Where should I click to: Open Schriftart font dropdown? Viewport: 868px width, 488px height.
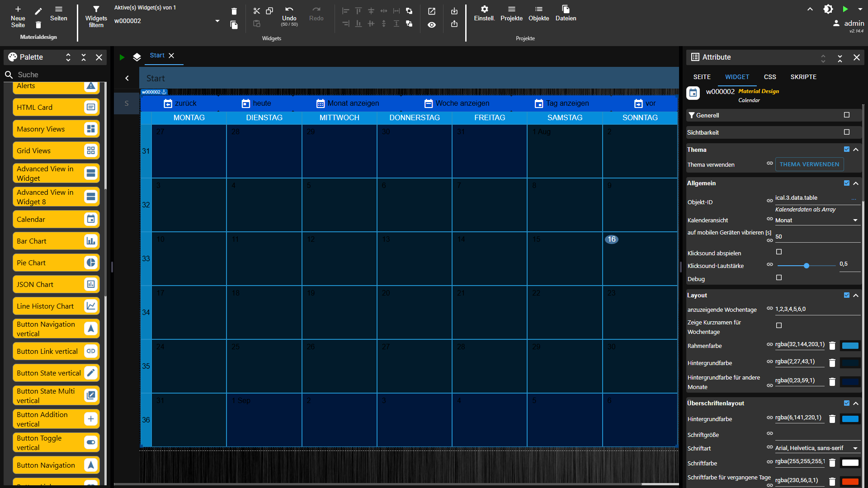818,448
